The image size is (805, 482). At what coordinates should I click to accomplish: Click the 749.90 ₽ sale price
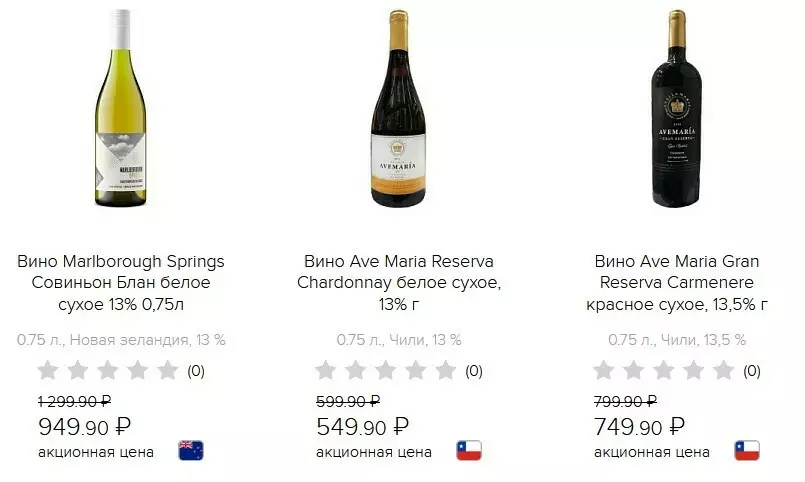(x=641, y=427)
